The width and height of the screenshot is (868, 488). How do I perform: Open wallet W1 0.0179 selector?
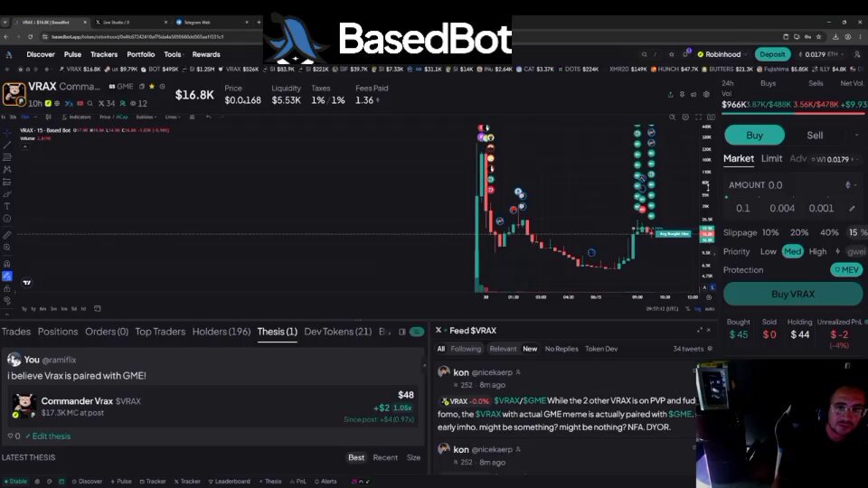(834, 159)
